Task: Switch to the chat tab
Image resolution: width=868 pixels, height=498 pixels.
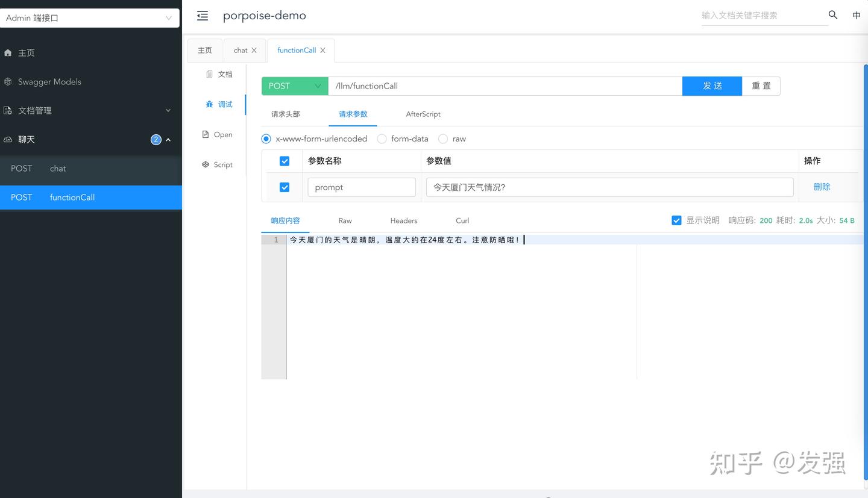Action: click(x=245, y=51)
